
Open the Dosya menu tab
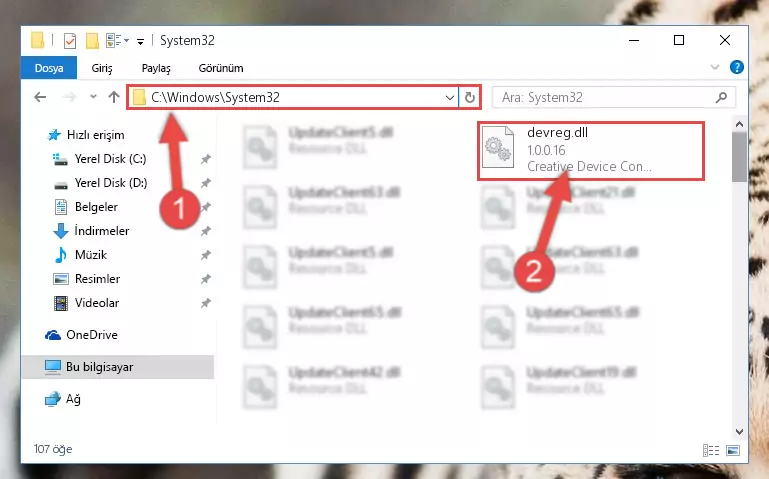(x=49, y=68)
